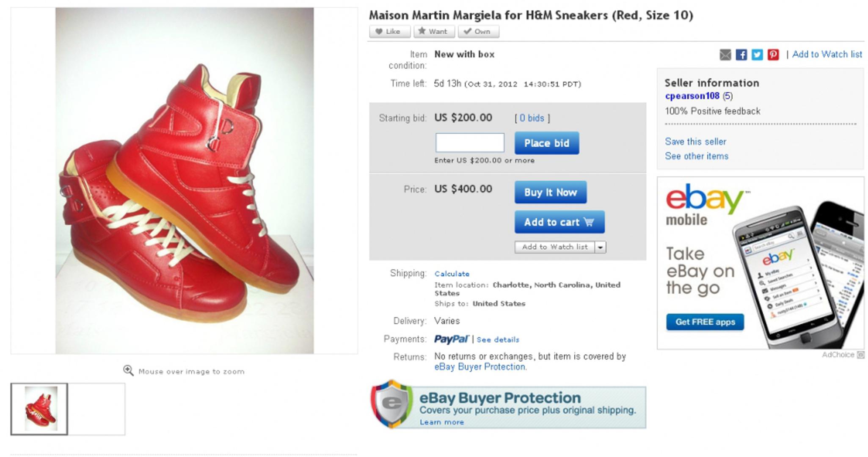Image resolution: width=868 pixels, height=457 pixels.
Task: Click the AdChoice icon
Action: point(860,355)
